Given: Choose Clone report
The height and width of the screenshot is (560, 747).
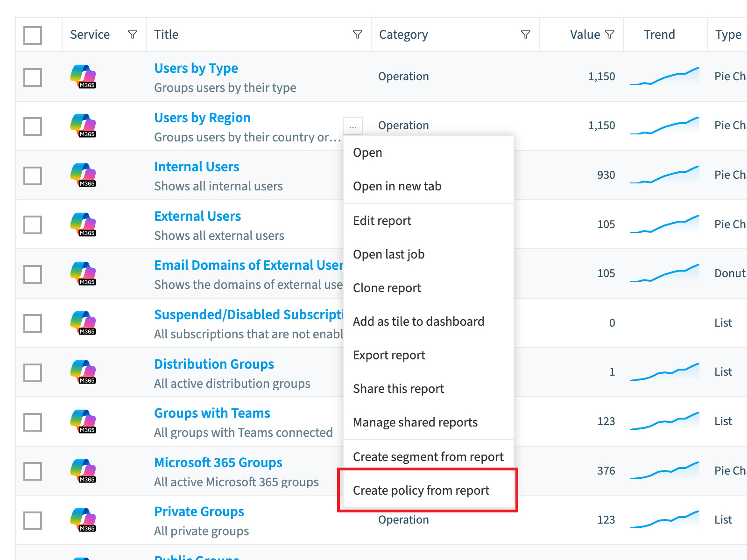Looking at the screenshot, I should (x=429, y=288).
